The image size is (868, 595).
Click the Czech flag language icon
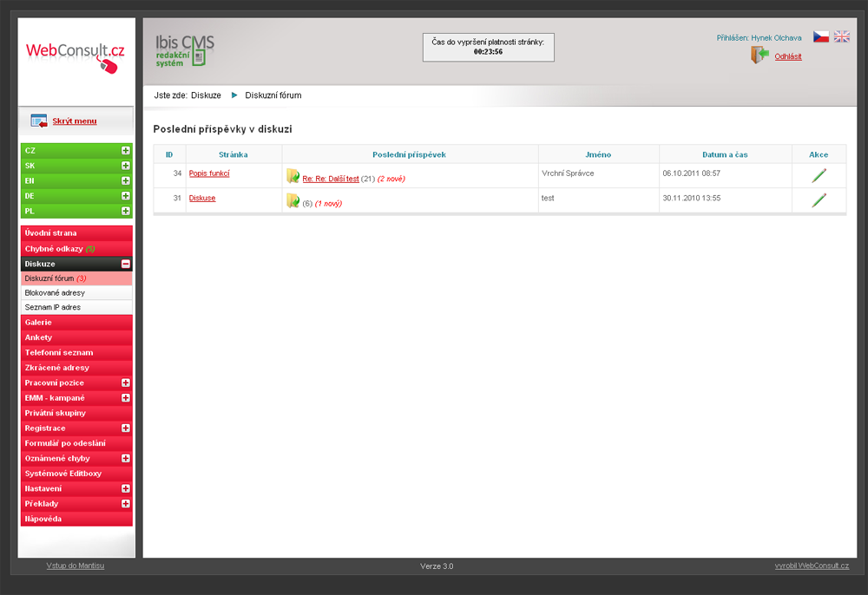click(820, 37)
